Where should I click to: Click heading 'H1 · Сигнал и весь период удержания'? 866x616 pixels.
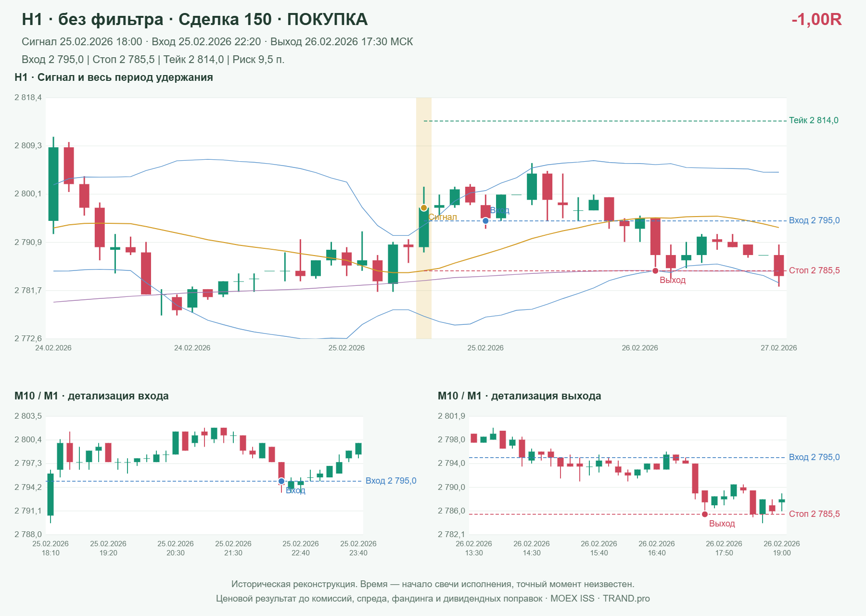click(x=114, y=77)
